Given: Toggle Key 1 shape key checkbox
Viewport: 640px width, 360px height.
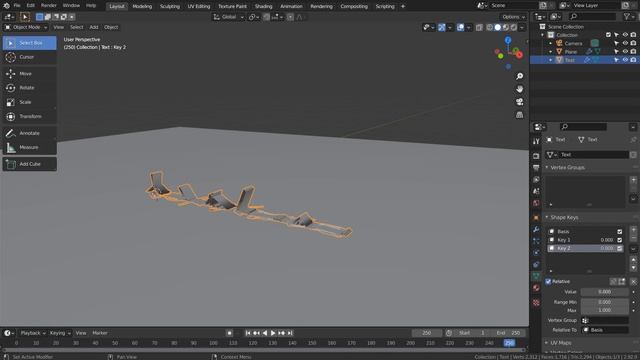Looking at the screenshot, I should point(620,240).
